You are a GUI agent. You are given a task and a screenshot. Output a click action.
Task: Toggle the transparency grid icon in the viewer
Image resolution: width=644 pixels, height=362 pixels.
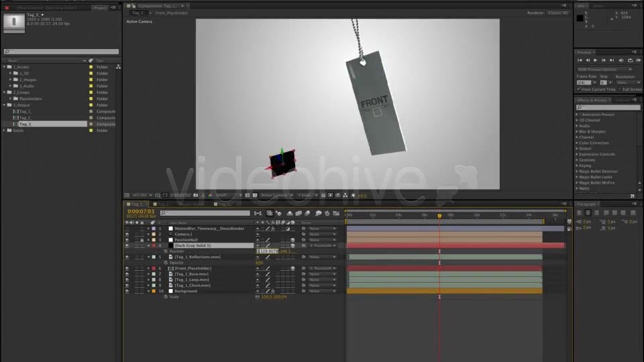pyautogui.click(x=255, y=195)
